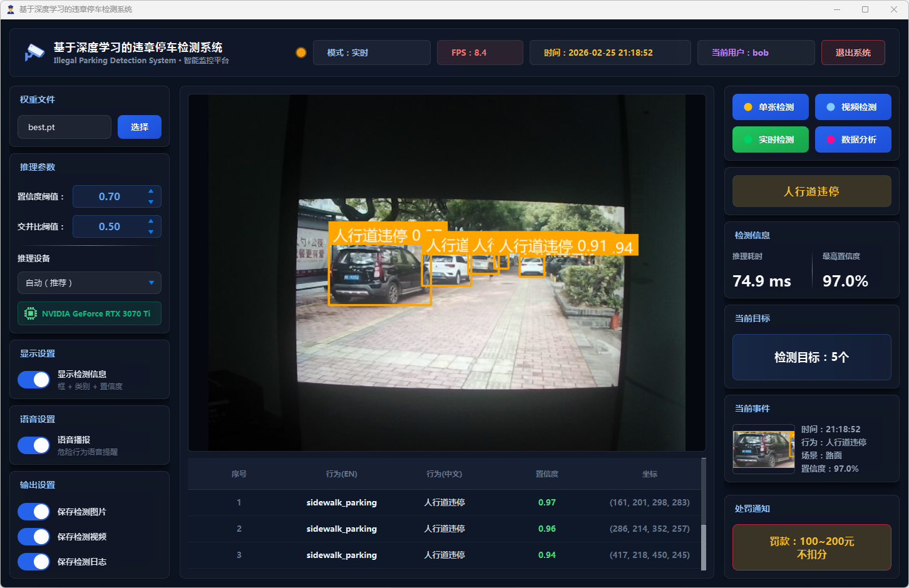This screenshot has height=588, width=909.
Task: Disable the 语音播报 voice alert switch
Action: [34, 445]
